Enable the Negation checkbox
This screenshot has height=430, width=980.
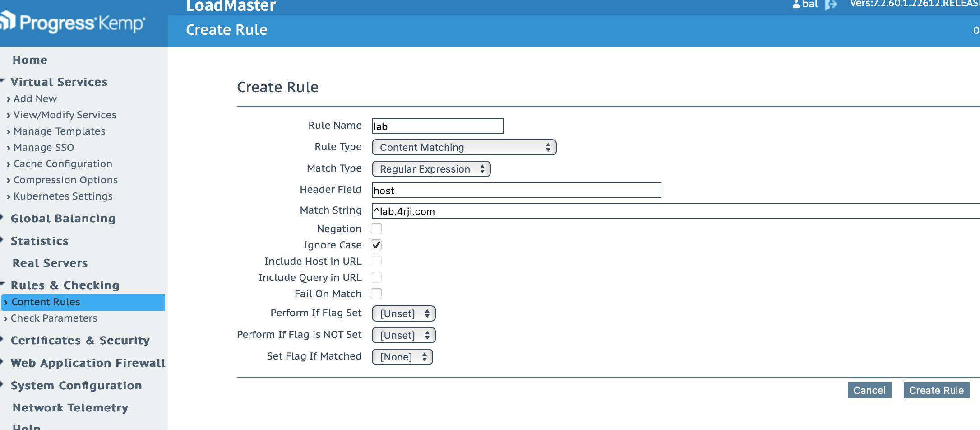click(x=376, y=229)
